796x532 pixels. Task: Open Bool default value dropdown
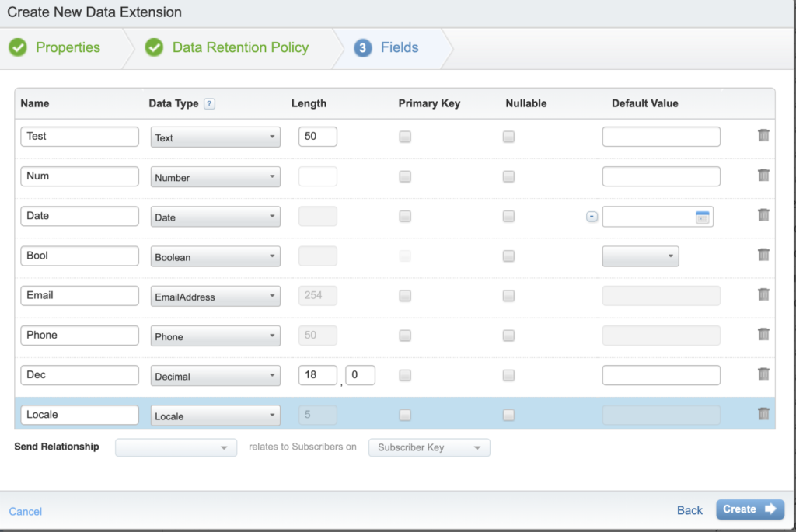[640, 256]
